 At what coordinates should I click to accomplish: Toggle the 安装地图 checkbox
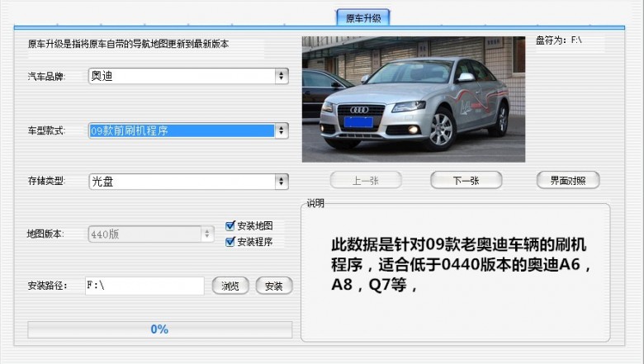[x=230, y=225]
